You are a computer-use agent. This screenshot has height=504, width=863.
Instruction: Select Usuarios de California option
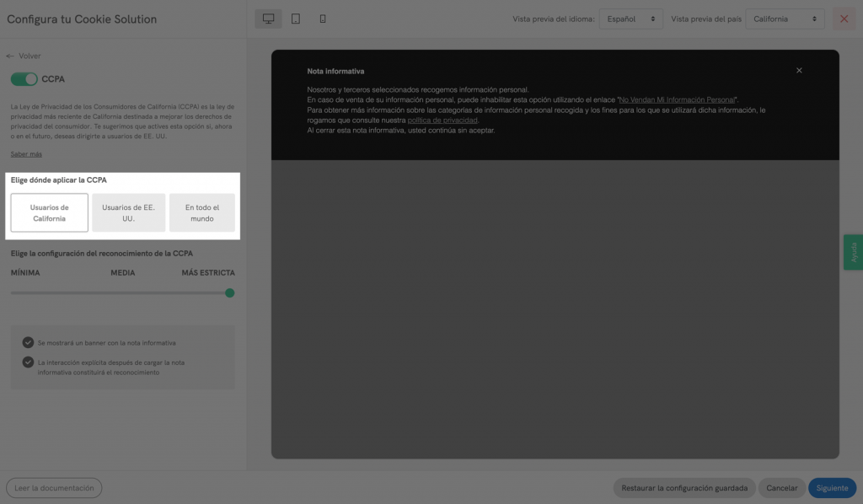click(50, 212)
